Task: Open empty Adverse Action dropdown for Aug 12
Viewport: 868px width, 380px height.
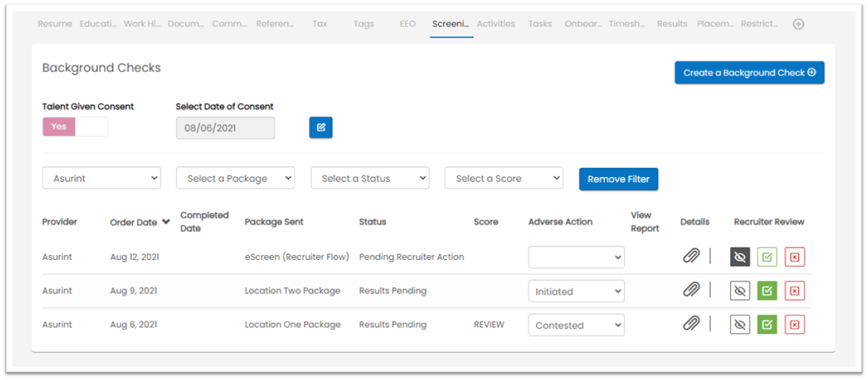Action: (576, 257)
